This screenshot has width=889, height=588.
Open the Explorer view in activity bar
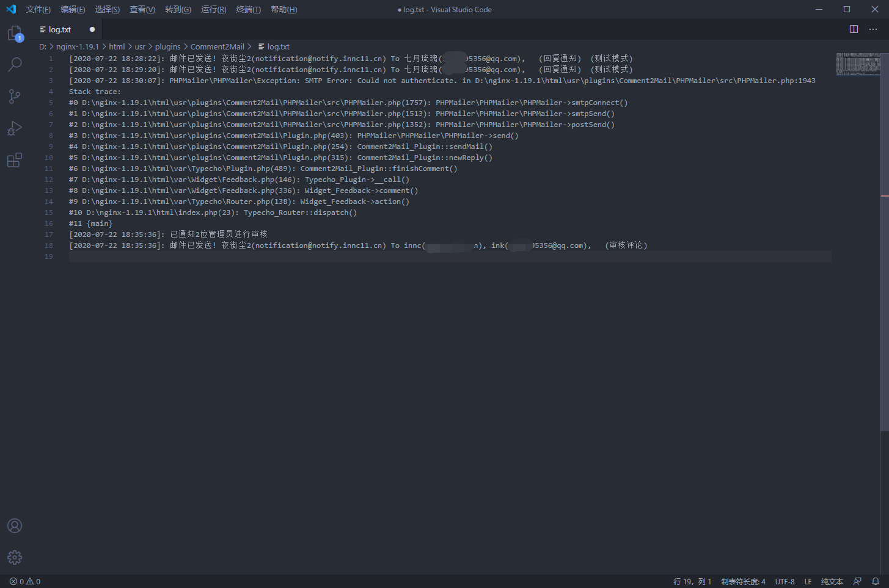click(x=15, y=33)
